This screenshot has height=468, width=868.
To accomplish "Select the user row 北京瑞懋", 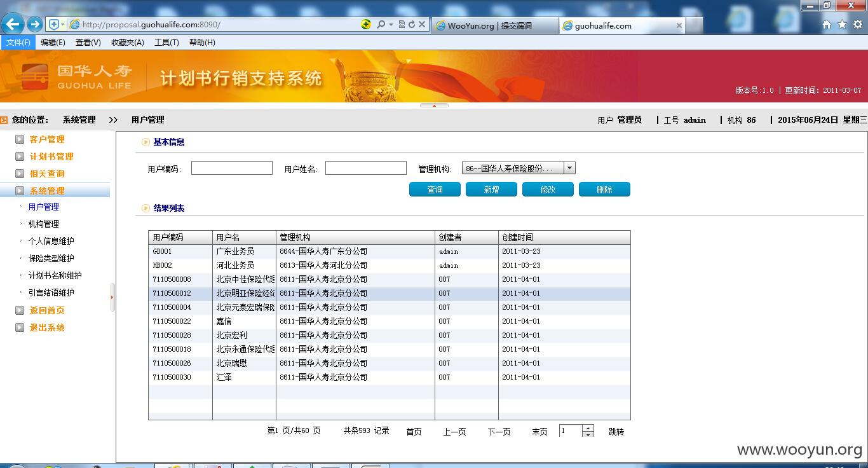I will (390, 363).
